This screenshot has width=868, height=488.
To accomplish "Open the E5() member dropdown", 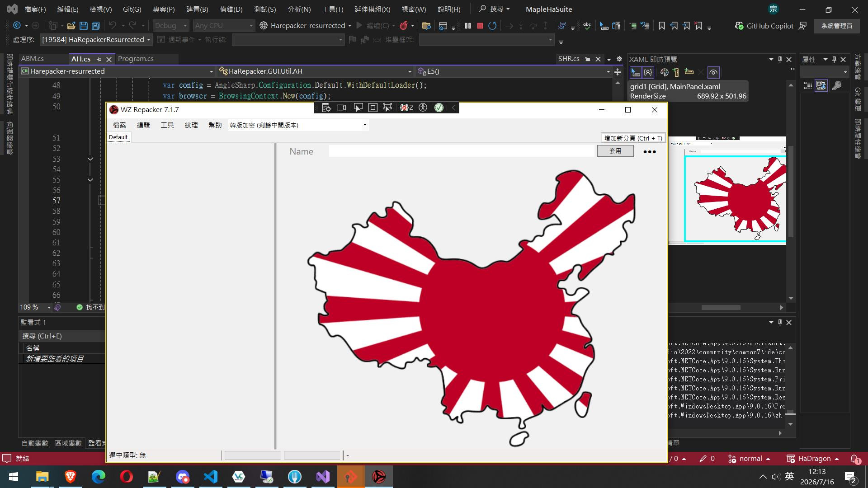I will pyautogui.click(x=514, y=71).
